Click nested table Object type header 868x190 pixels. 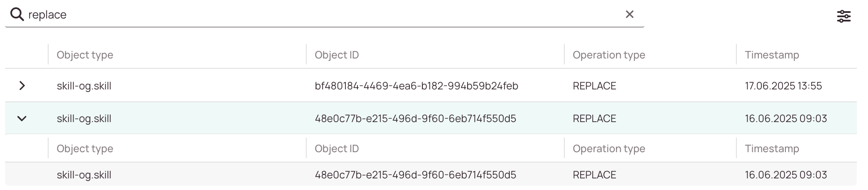click(85, 149)
